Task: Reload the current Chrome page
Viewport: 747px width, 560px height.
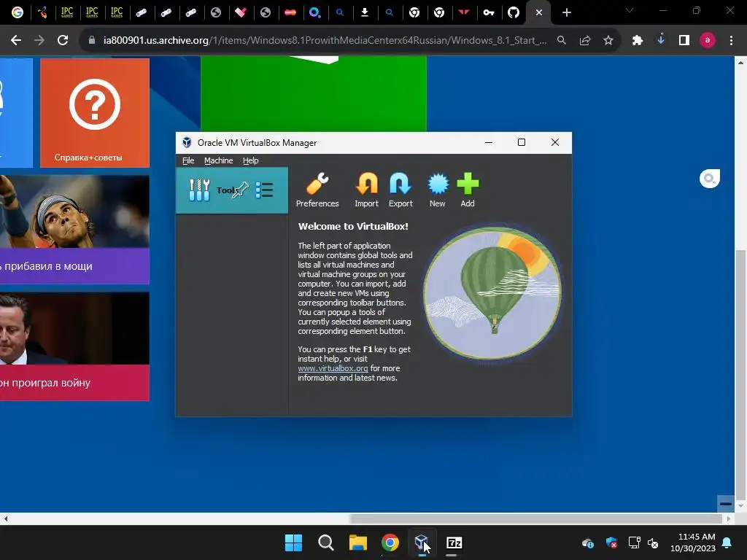Action: (63, 41)
